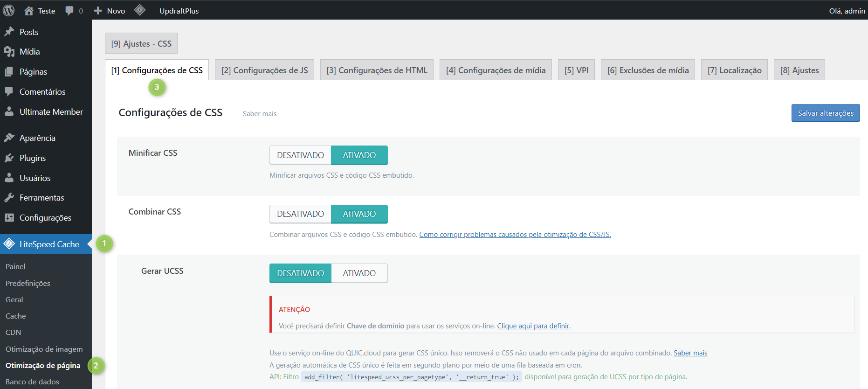Click the Salvar alterações button

[825, 113]
